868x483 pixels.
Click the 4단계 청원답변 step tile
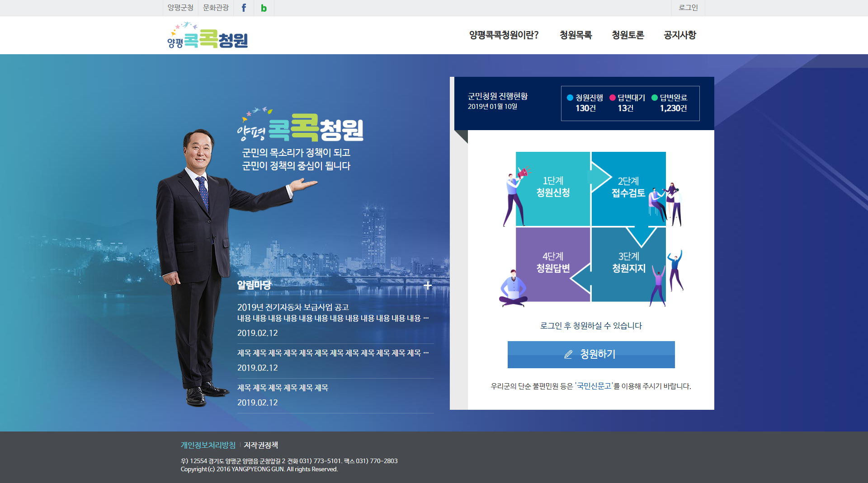pos(552,263)
